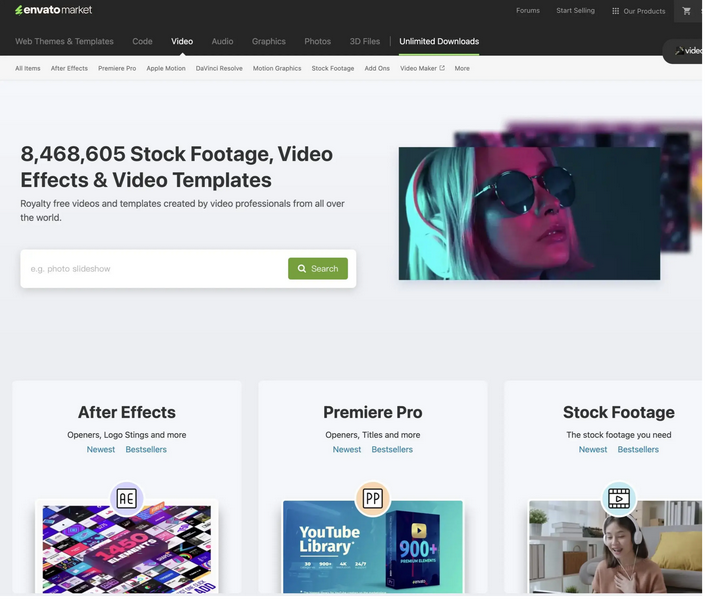Open the Add Ons subcategory
Screen dimensions: 720x612
click(x=377, y=68)
